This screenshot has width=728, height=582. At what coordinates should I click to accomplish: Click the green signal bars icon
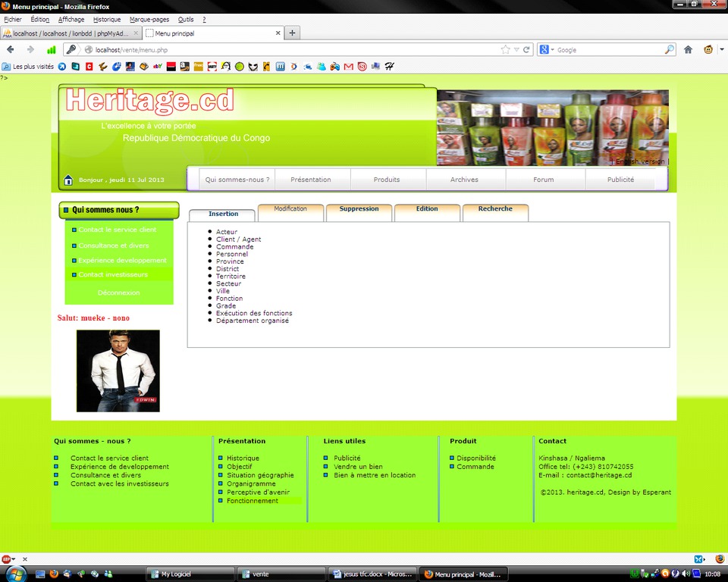(51, 50)
